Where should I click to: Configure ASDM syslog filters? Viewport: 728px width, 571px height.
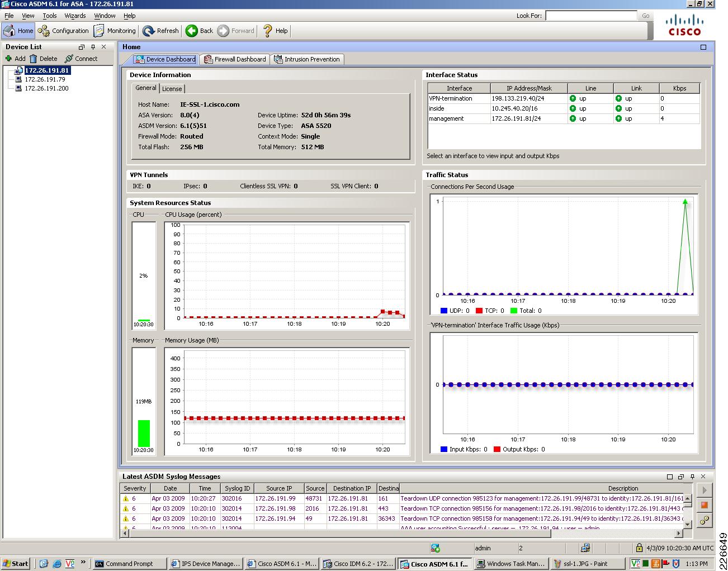click(x=705, y=520)
